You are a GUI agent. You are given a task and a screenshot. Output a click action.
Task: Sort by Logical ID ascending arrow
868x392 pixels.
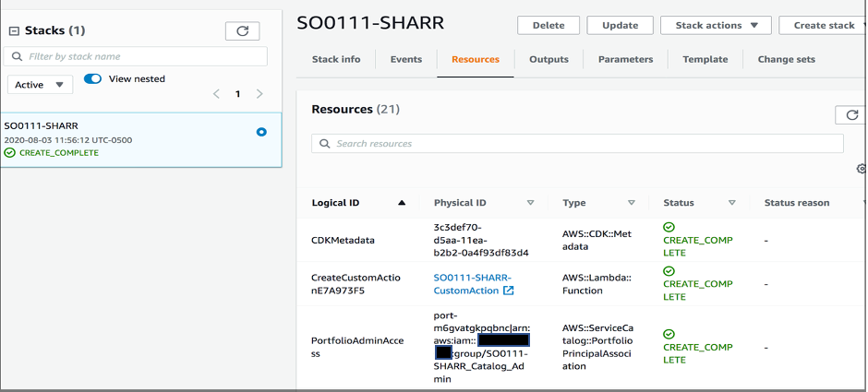pos(402,203)
